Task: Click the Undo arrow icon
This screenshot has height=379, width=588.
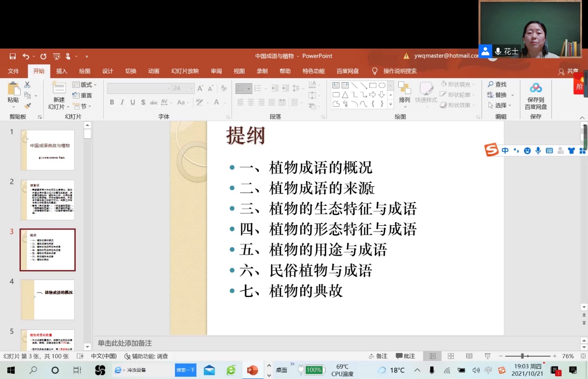Action: pyautogui.click(x=25, y=56)
